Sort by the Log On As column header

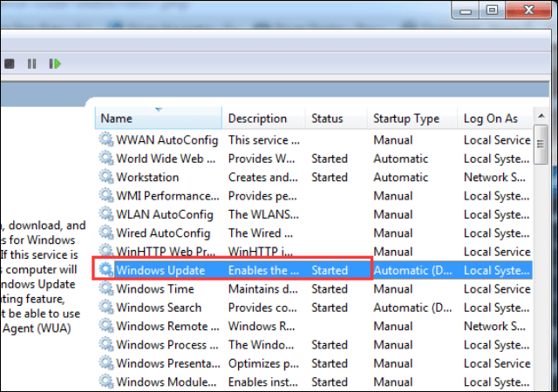(x=495, y=118)
